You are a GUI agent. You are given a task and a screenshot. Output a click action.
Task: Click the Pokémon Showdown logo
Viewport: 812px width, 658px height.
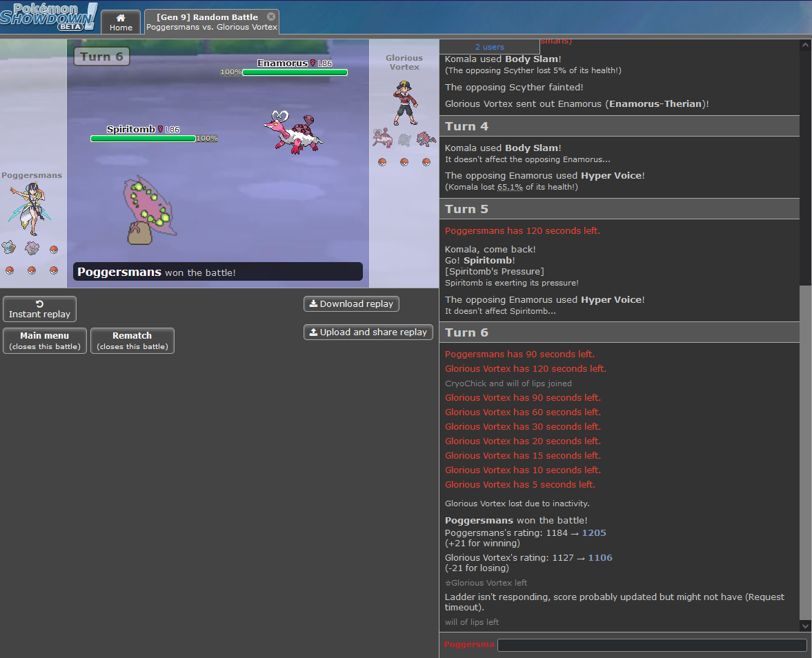pyautogui.click(x=48, y=17)
